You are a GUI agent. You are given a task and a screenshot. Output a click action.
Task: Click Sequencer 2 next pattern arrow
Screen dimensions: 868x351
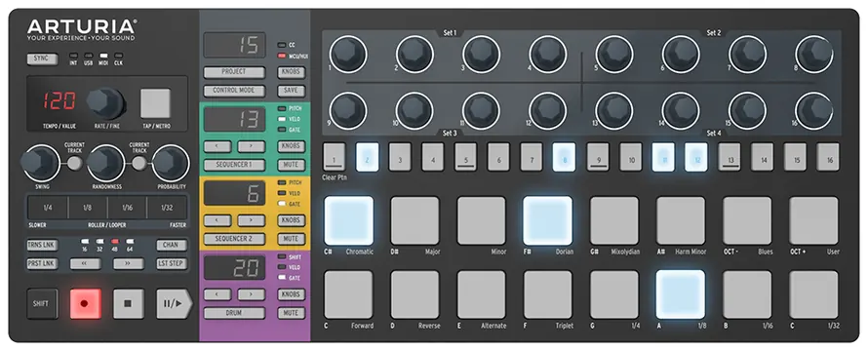pos(252,220)
